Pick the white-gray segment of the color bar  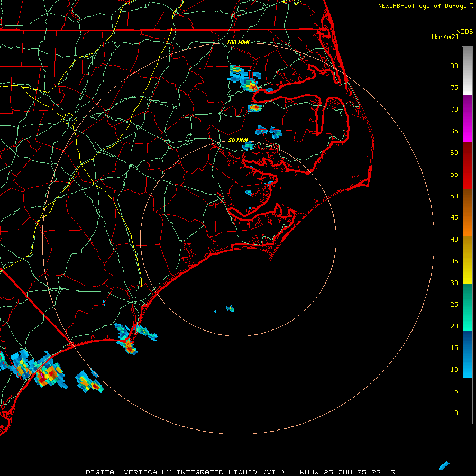(x=467, y=71)
